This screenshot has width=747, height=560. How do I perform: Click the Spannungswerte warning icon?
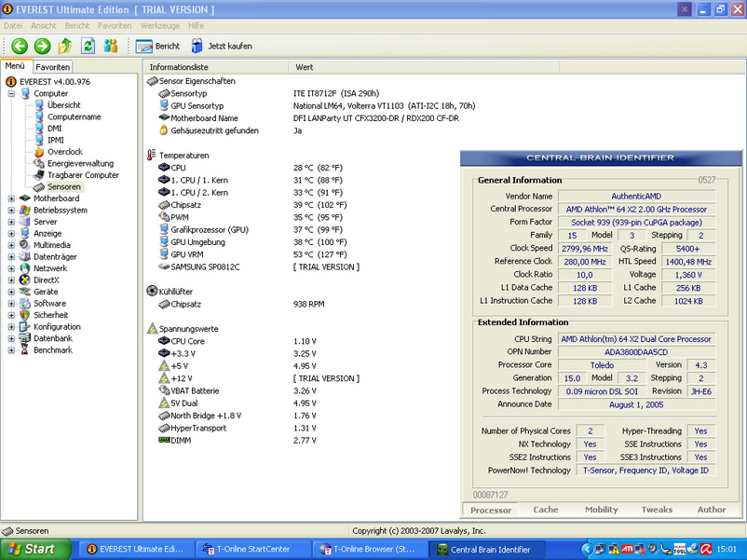tap(152, 328)
